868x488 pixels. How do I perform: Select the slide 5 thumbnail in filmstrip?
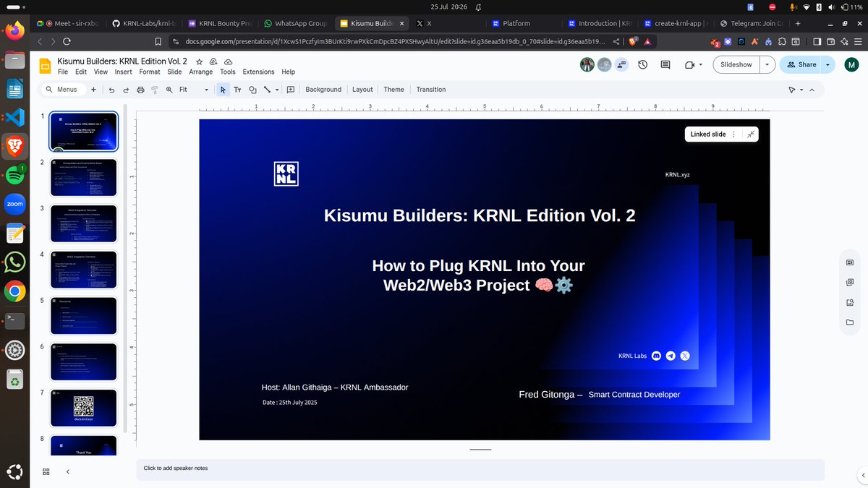[x=84, y=316]
